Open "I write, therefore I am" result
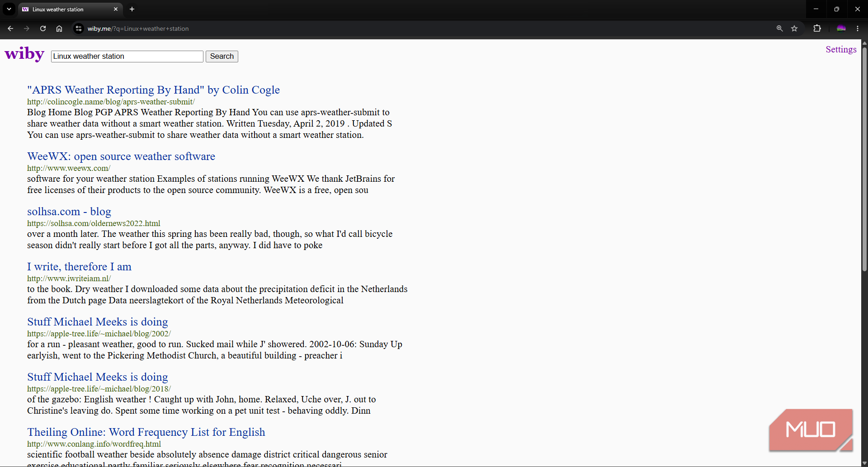 [x=79, y=267]
